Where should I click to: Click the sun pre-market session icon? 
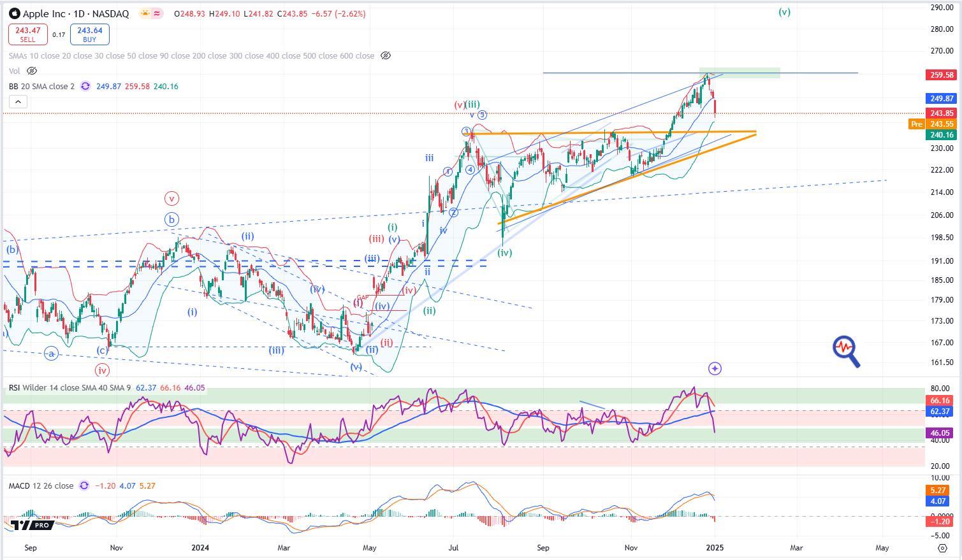pyautogui.click(x=145, y=13)
